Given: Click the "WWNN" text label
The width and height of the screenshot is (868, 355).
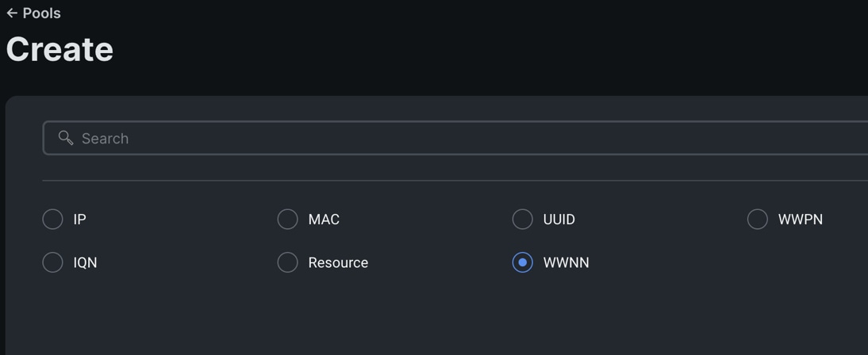Looking at the screenshot, I should click(x=566, y=262).
